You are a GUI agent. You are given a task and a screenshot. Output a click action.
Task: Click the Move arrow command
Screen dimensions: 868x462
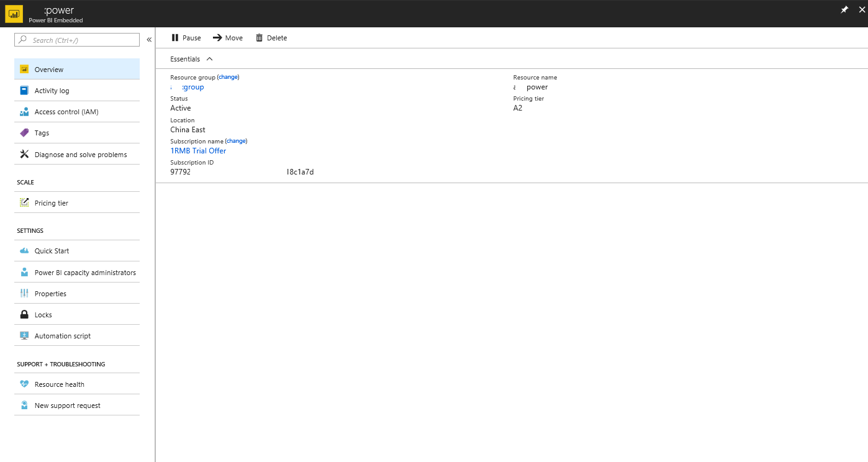[x=227, y=38]
